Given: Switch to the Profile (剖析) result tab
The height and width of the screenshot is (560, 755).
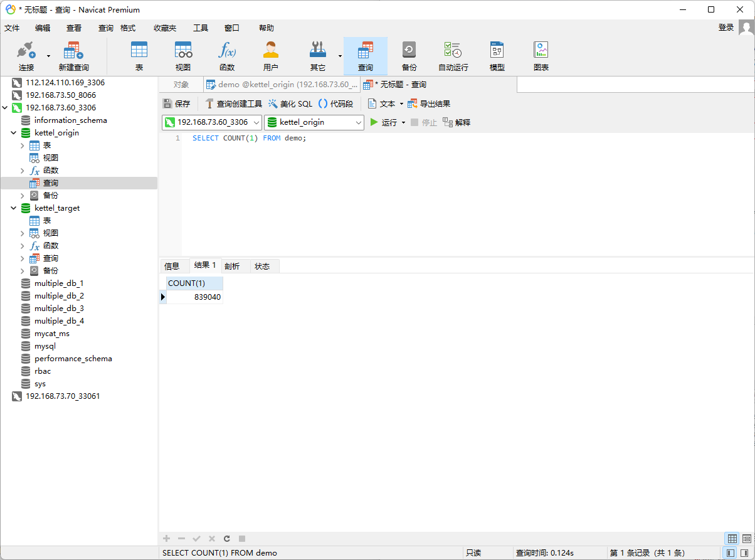Looking at the screenshot, I should (232, 266).
